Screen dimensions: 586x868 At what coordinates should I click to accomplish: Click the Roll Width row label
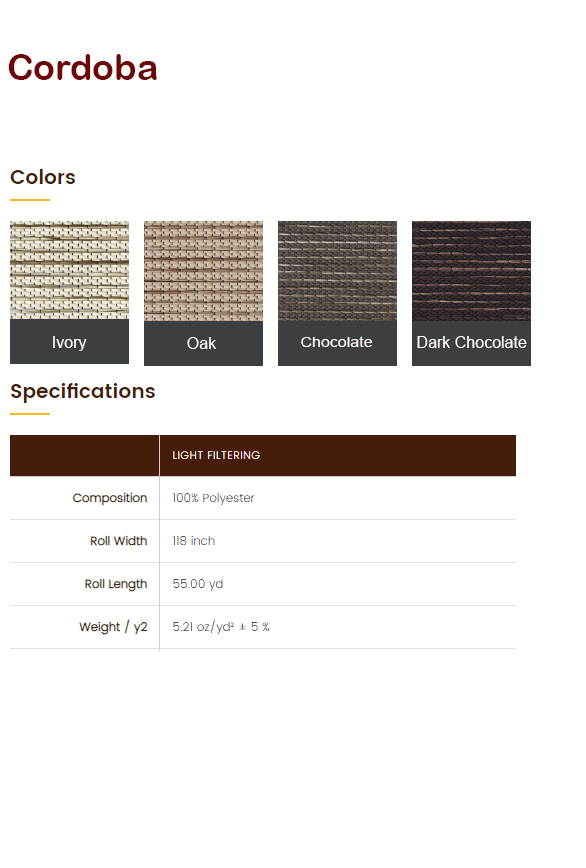coord(118,541)
